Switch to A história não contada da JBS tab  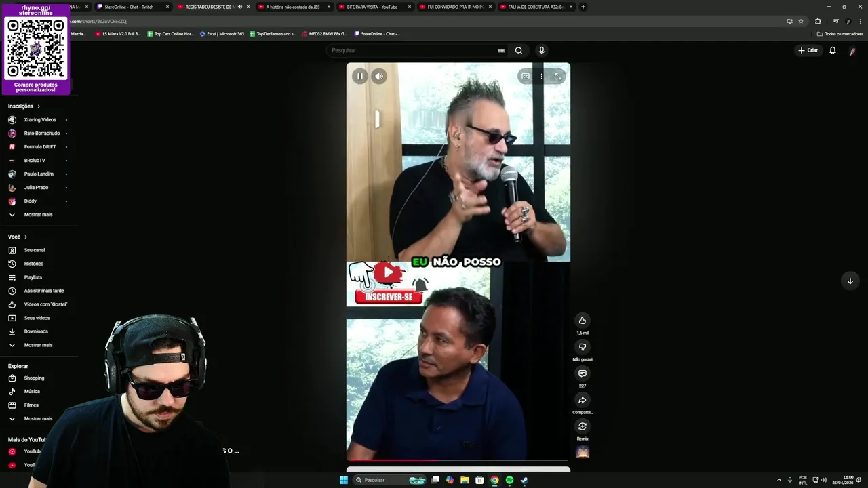(292, 7)
